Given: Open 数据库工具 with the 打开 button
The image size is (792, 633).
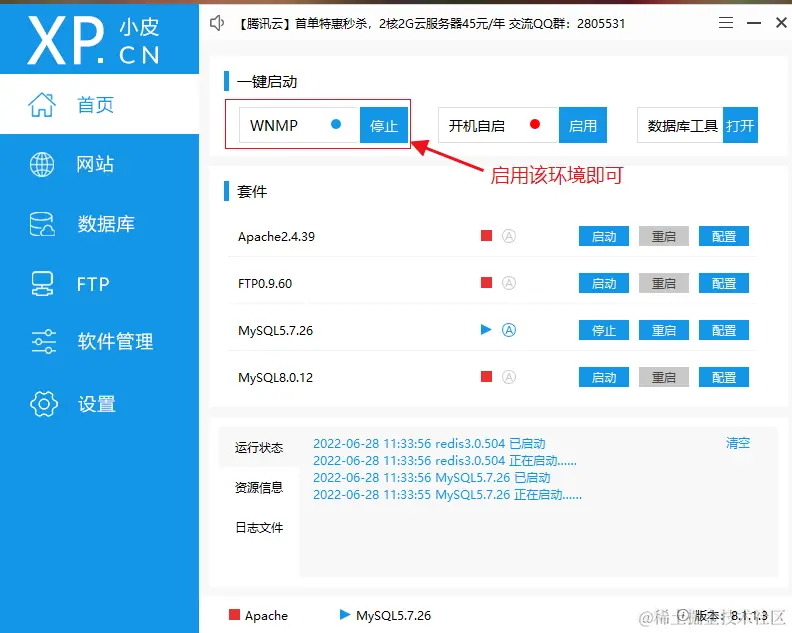Looking at the screenshot, I should (x=740, y=125).
